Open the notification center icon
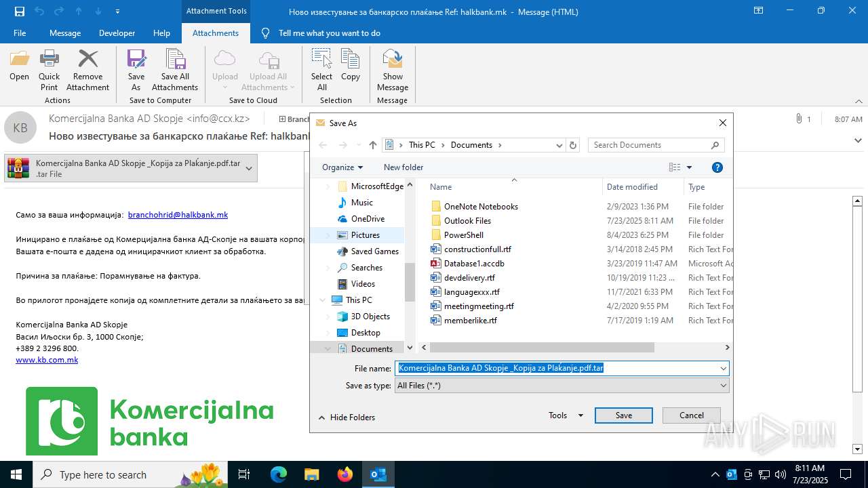The image size is (868, 488). (x=846, y=474)
